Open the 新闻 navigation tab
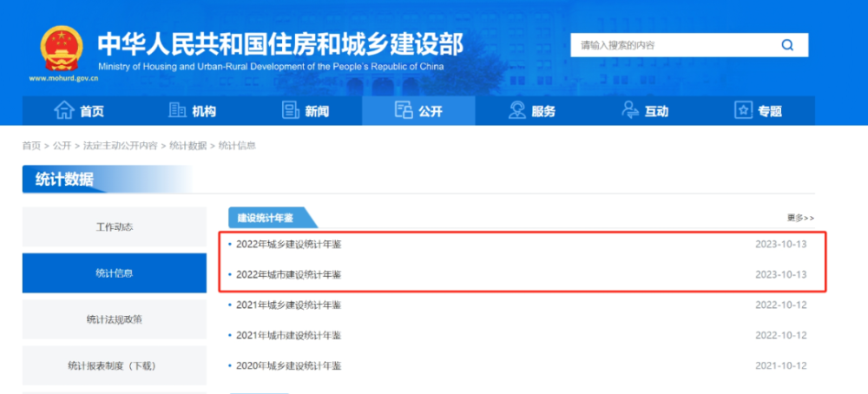The height and width of the screenshot is (394, 868). click(x=306, y=111)
